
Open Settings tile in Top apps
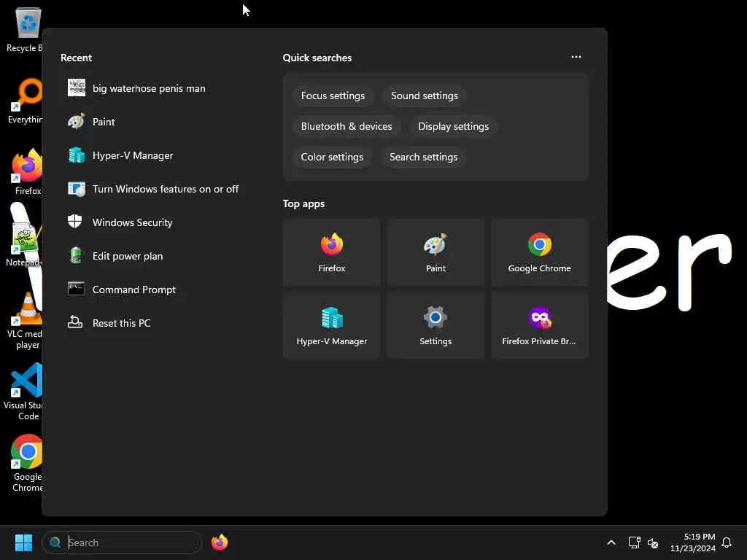point(436,325)
